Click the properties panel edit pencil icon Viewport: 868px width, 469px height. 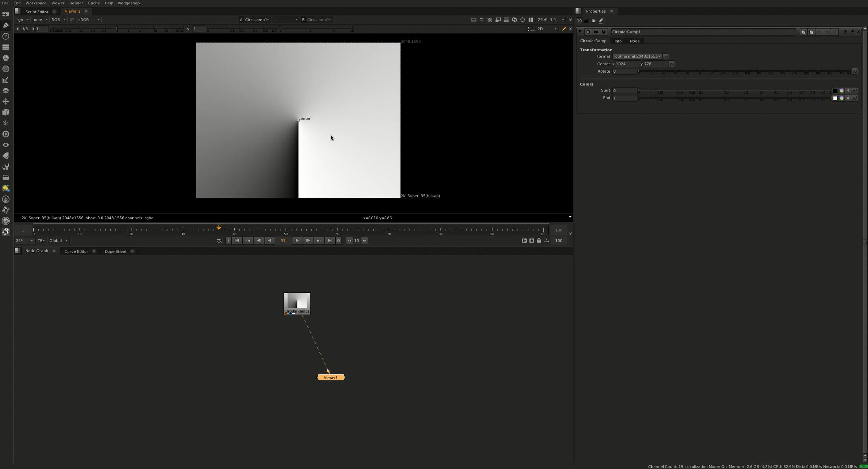(x=601, y=21)
